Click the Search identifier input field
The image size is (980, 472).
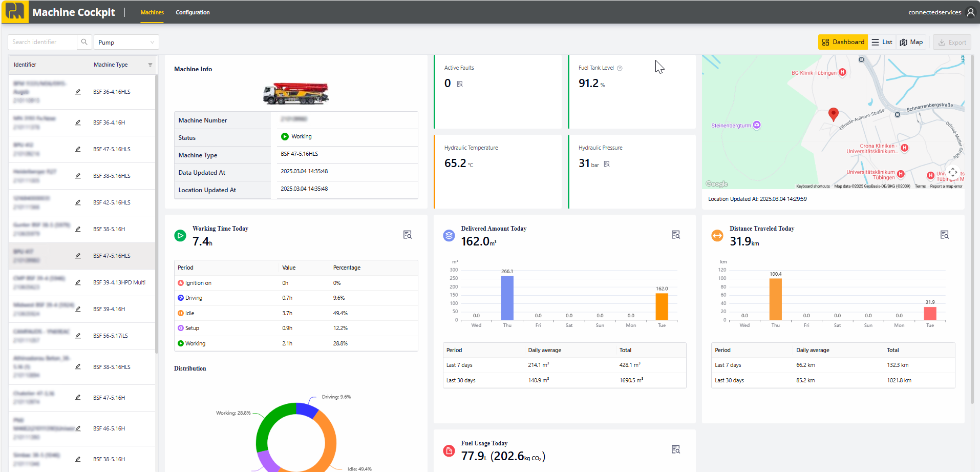click(42, 42)
